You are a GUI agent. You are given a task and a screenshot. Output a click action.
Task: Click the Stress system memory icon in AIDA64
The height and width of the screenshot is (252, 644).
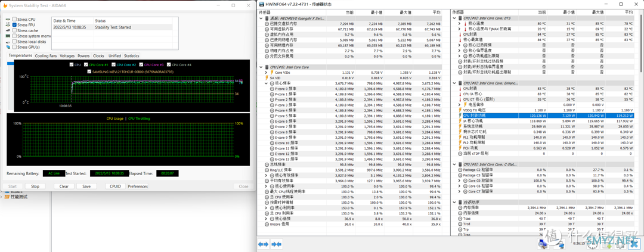pyautogui.click(x=8, y=36)
